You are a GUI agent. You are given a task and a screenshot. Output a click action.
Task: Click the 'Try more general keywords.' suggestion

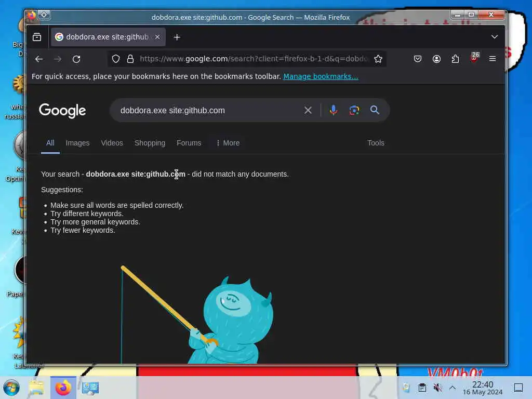96,222
